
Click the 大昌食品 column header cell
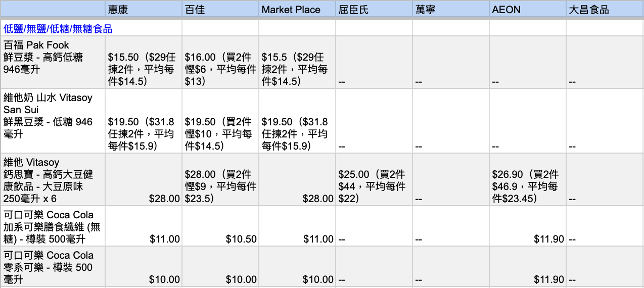pyautogui.click(x=605, y=10)
